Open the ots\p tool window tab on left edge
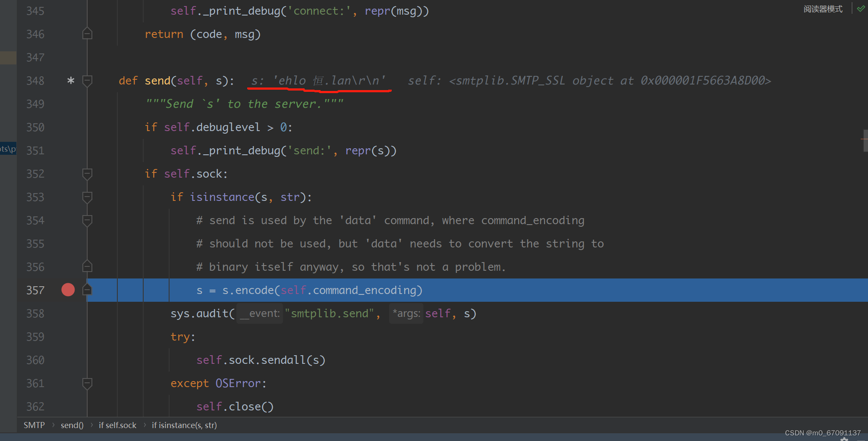Image resolution: width=868 pixels, height=441 pixels. [x=8, y=149]
